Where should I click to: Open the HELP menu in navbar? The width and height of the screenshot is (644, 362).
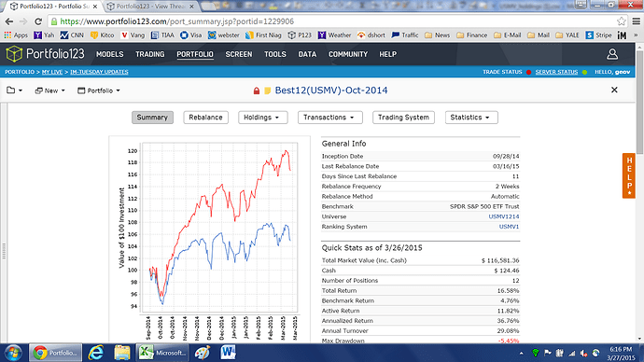(387, 54)
